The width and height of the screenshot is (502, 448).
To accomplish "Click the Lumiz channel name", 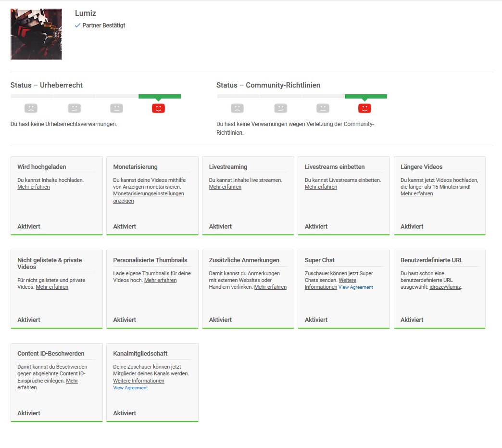I will 86,13.
